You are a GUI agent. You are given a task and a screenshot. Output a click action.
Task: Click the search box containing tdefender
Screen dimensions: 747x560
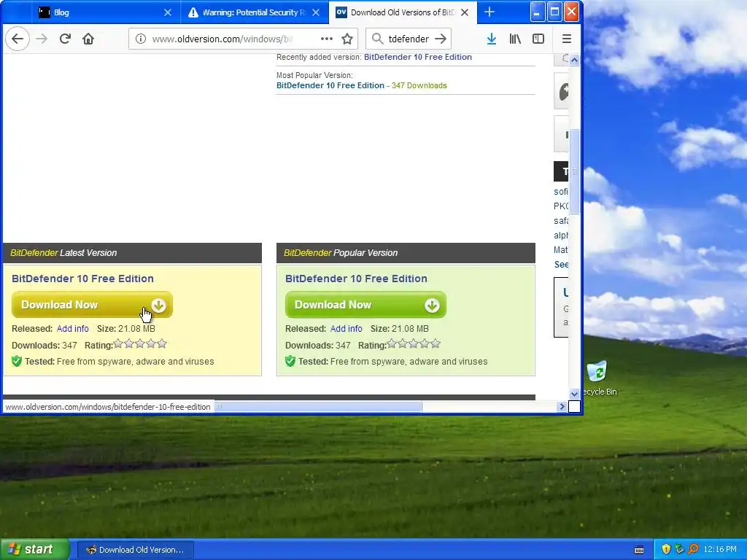coord(409,39)
